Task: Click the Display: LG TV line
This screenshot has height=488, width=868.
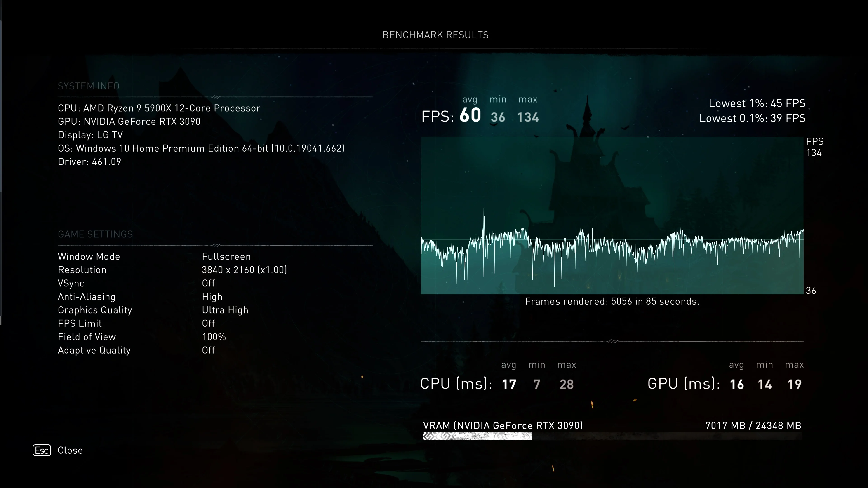Action: [x=90, y=135]
